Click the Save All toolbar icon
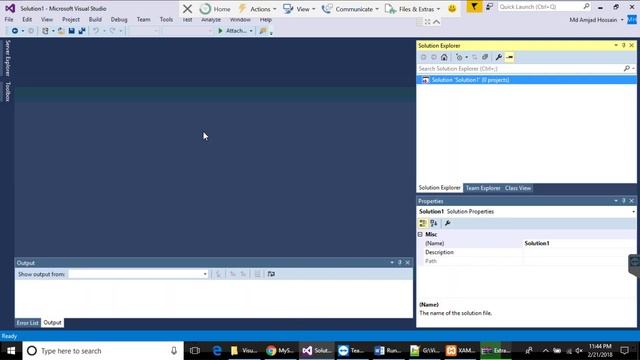This screenshot has height=360, width=640. click(x=82, y=31)
